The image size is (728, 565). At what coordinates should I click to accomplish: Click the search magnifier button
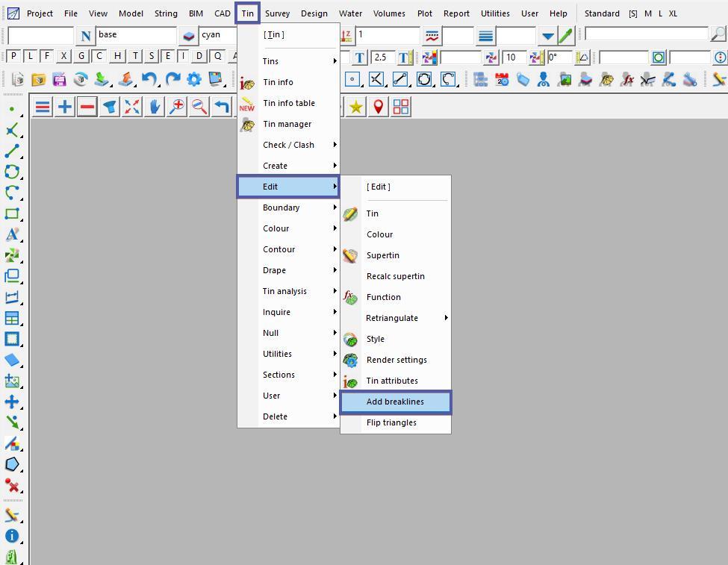718,34
